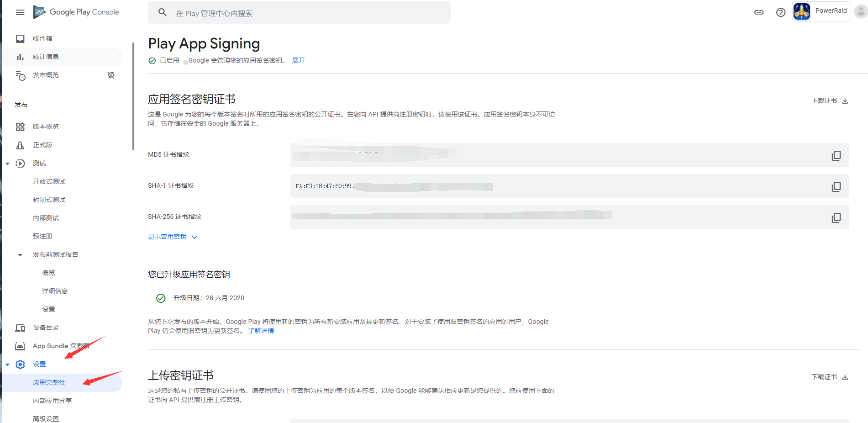Click the sidebar scrollbar
The height and width of the screenshot is (423, 868).
133,96
